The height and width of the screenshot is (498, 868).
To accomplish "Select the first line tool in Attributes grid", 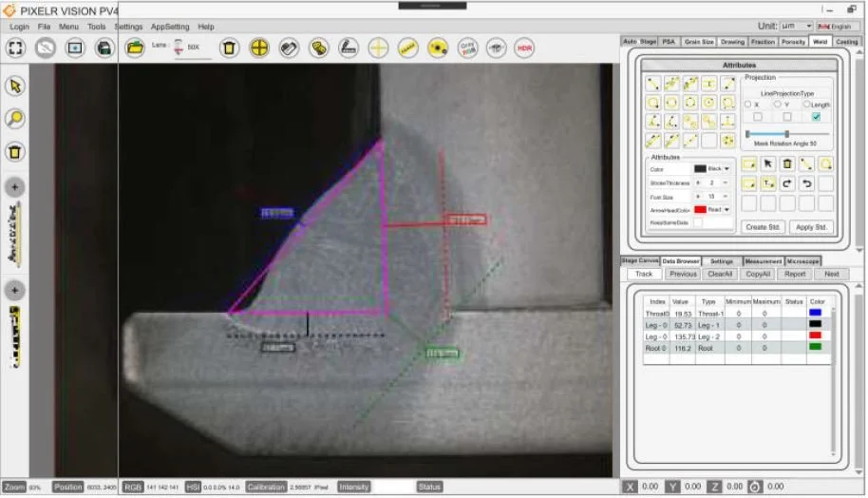I will tap(653, 85).
